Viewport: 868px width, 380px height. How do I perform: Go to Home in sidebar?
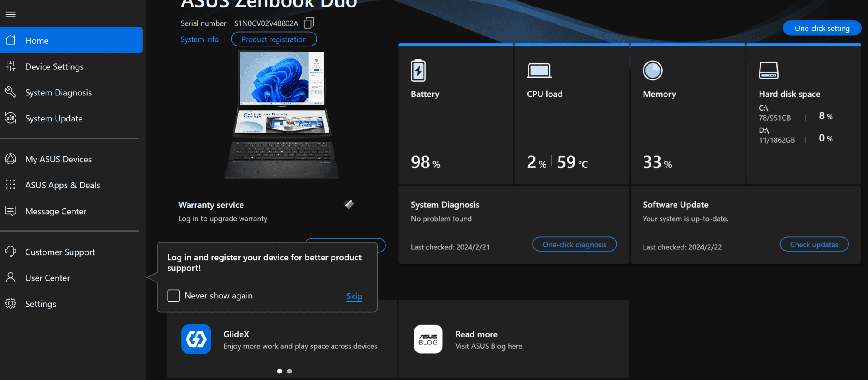tap(71, 40)
